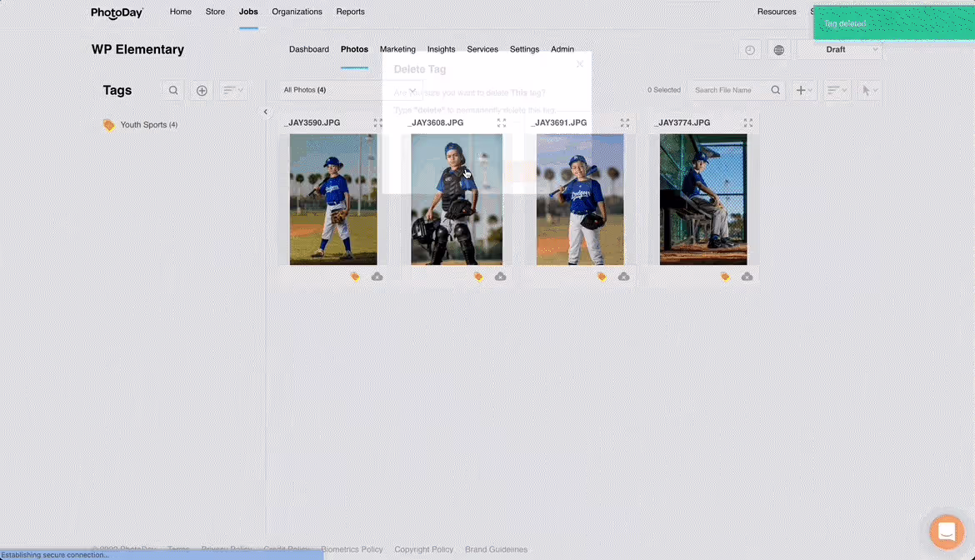The image size is (975, 560).
Task: Open the Resources menu
Action: coord(777,12)
